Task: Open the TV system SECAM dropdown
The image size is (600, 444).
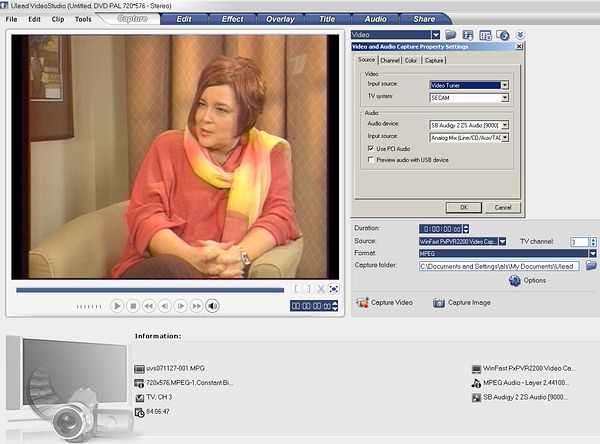Action: coord(505,97)
